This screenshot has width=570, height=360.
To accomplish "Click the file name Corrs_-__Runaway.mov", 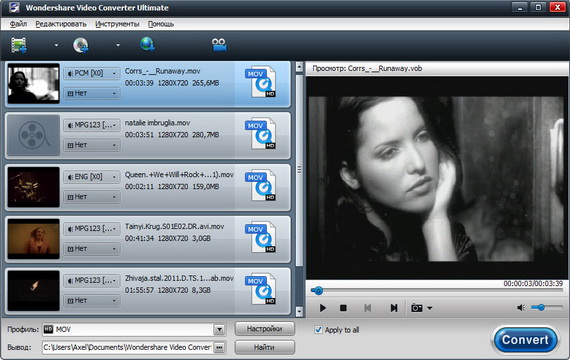I will pos(162,71).
